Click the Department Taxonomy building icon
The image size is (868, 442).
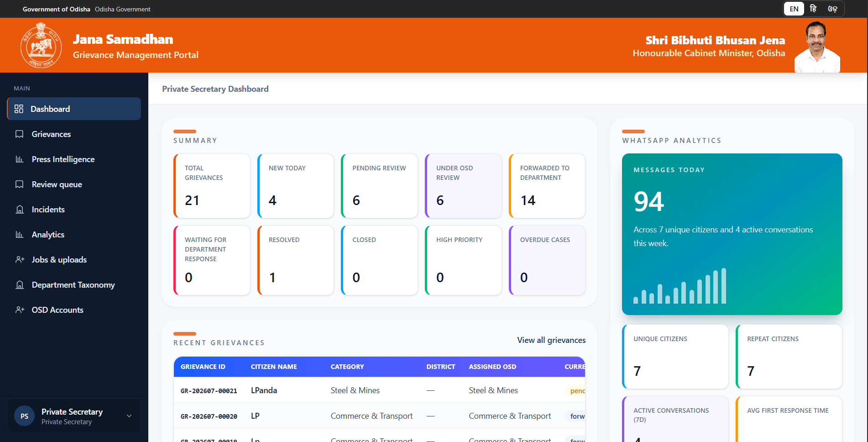(x=19, y=285)
